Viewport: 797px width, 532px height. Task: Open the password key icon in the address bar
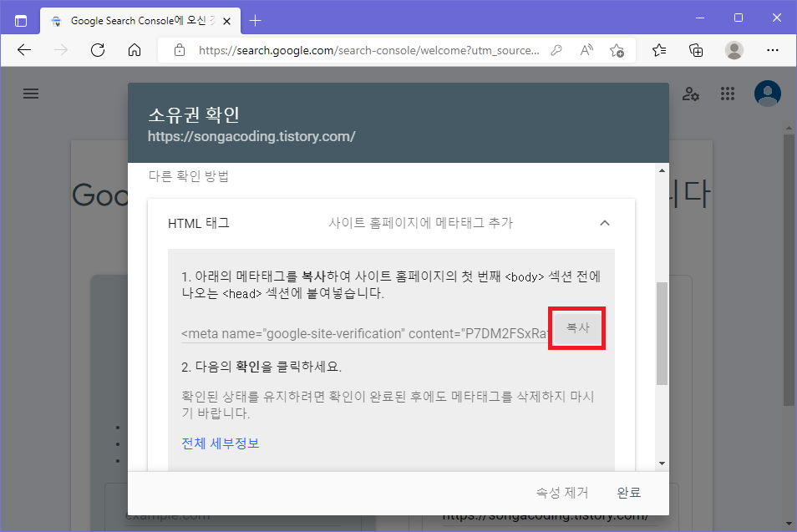tap(556, 50)
